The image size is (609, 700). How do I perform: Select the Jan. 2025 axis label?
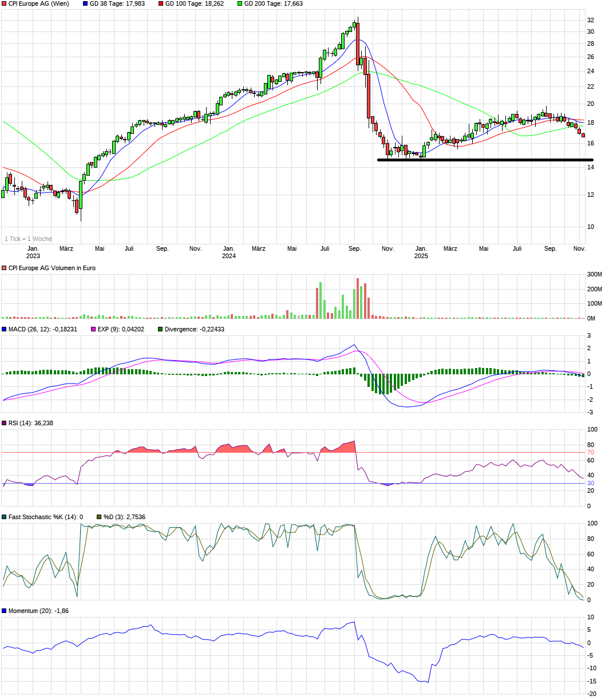coord(421,252)
